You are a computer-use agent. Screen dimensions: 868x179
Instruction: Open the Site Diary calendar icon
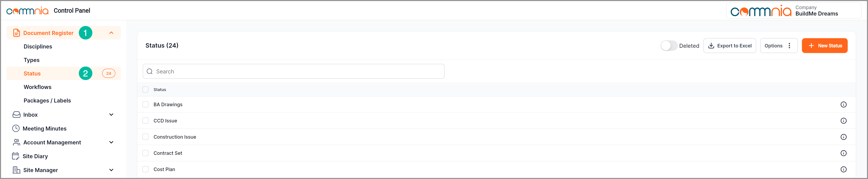point(16,156)
